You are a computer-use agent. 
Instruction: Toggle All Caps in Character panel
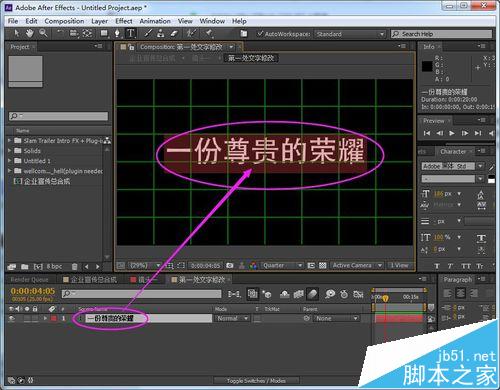466,266
